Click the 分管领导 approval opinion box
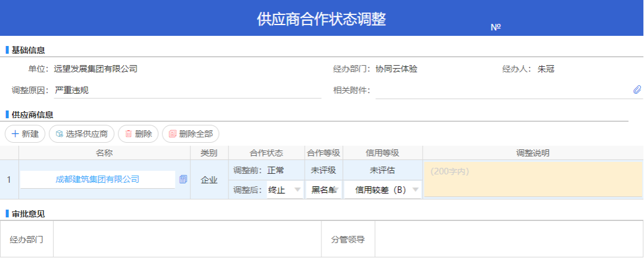644x258 pixels. pyautogui.click(x=509, y=239)
